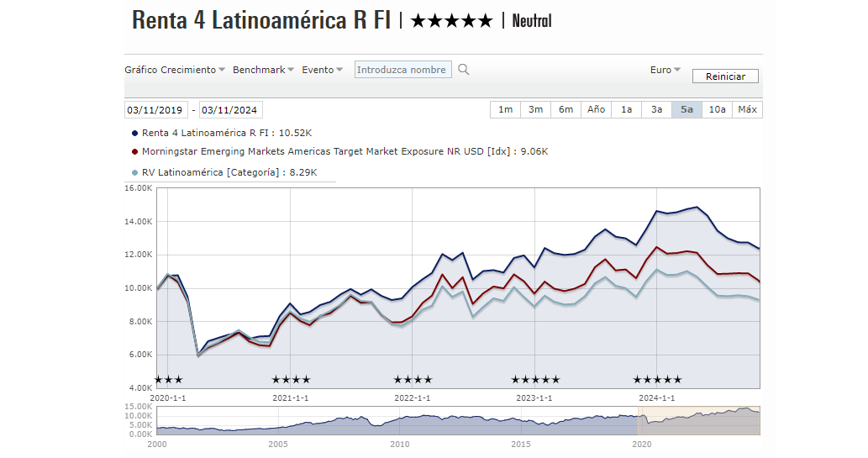This screenshot has height=458, width=868.
Task: Click the 16.00K y-axis label
Action: (139, 188)
